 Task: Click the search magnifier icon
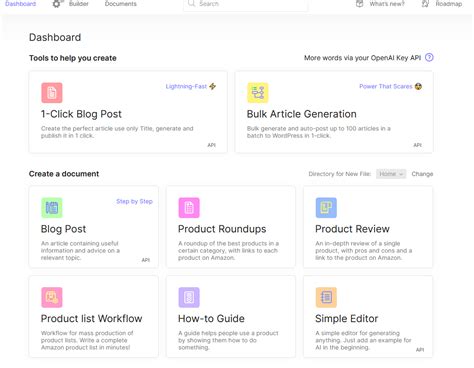click(191, 4)
